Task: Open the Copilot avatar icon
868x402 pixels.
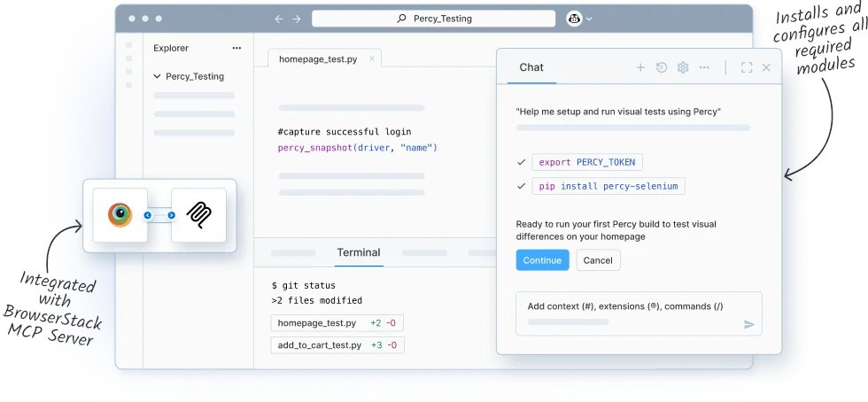Action: coord(574,19)
